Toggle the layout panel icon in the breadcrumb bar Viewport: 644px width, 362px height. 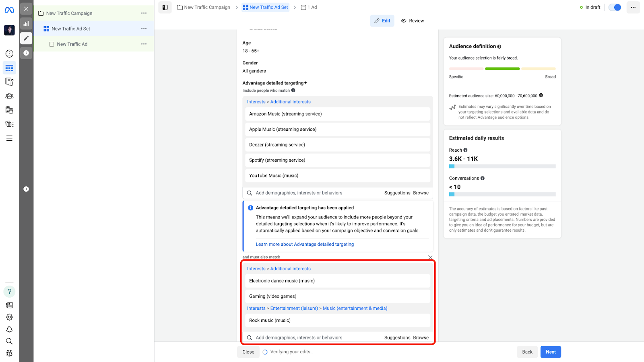[x=165, y=7]
